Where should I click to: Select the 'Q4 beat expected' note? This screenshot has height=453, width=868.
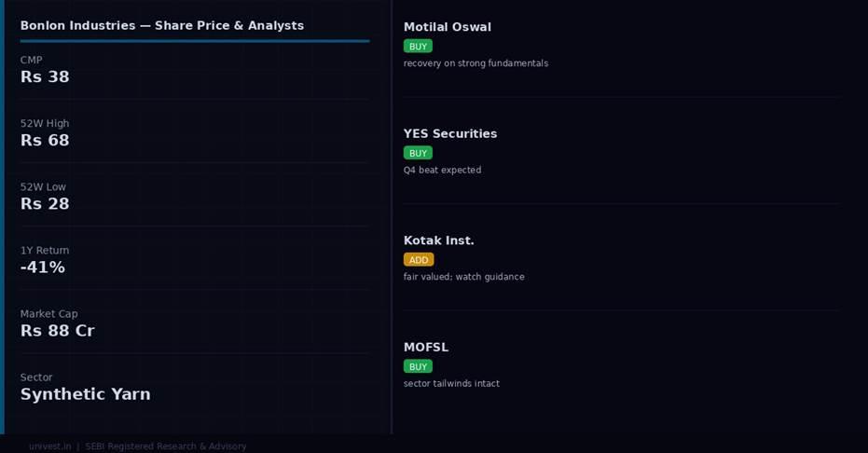442,171
